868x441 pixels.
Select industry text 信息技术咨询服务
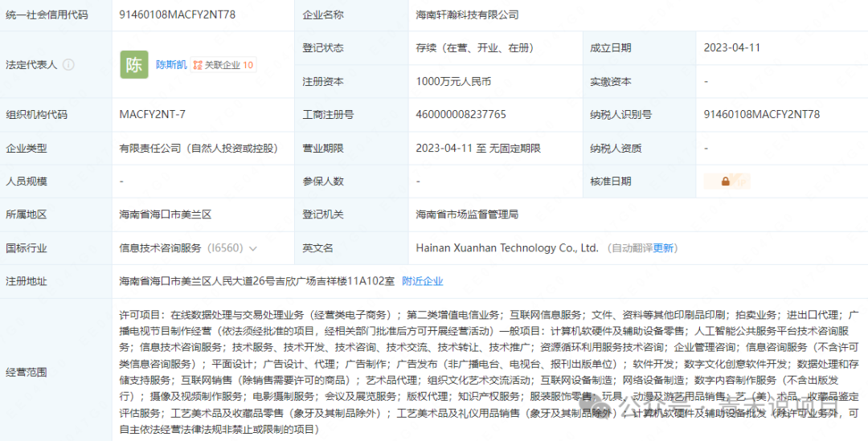[161, 248]
